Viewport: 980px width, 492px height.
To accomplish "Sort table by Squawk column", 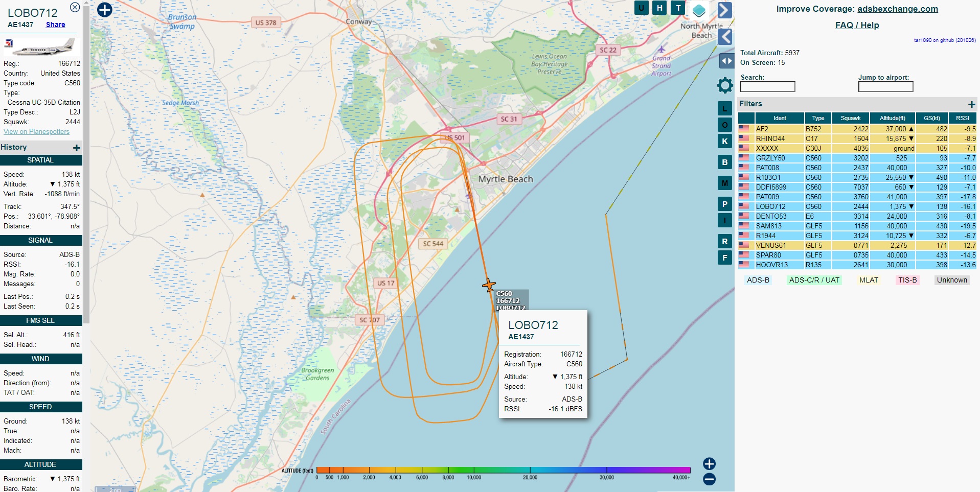I will click(851, 118).
